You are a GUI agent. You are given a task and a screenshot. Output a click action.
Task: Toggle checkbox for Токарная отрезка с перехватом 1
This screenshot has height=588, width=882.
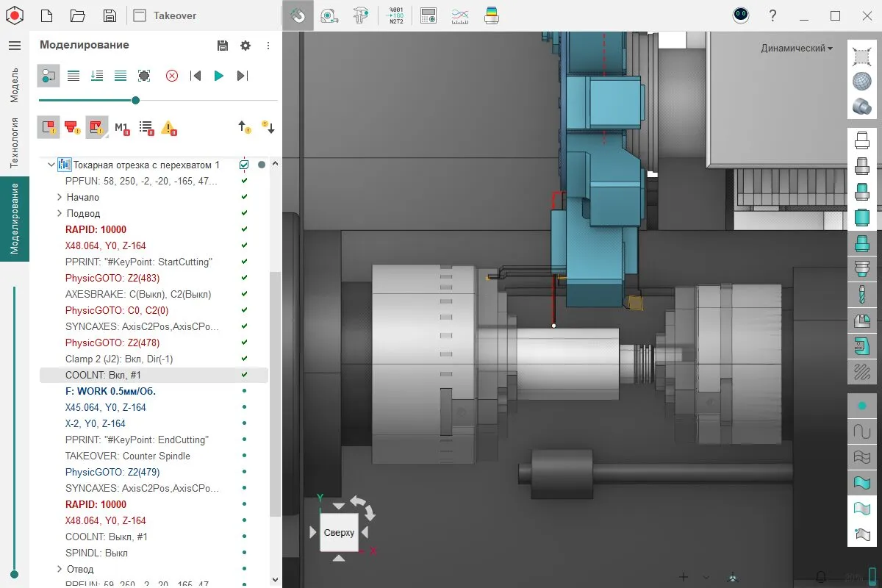pos(244,165)
